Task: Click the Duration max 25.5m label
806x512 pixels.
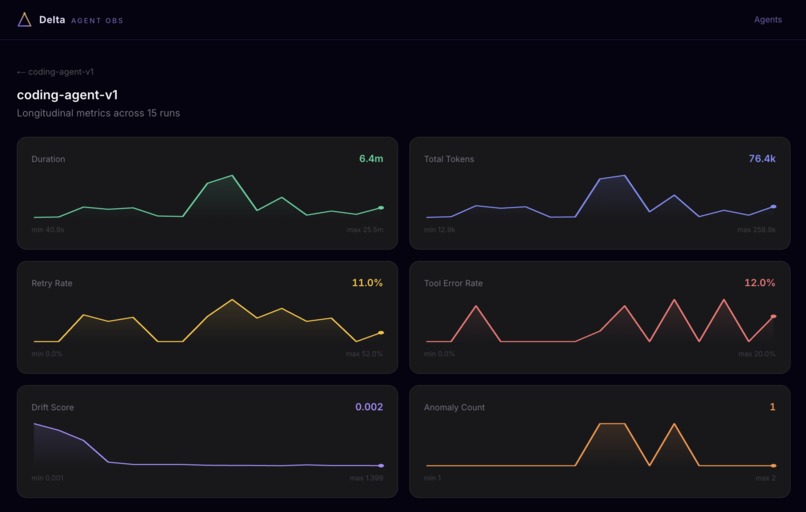Action: tap(365, 230)
